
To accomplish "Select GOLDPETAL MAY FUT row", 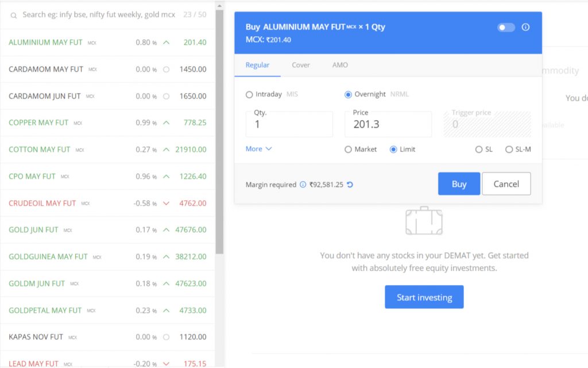I will pyautogui.click(x=107, y=310).
